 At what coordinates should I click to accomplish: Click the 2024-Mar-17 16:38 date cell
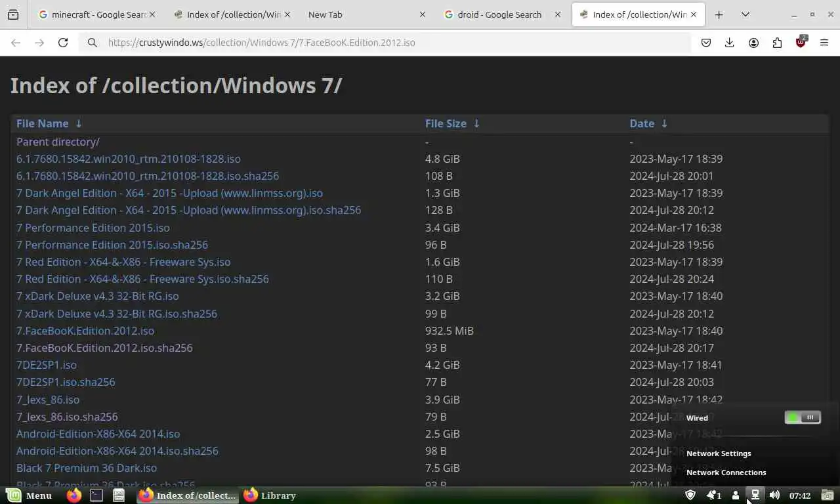(675, 228)
